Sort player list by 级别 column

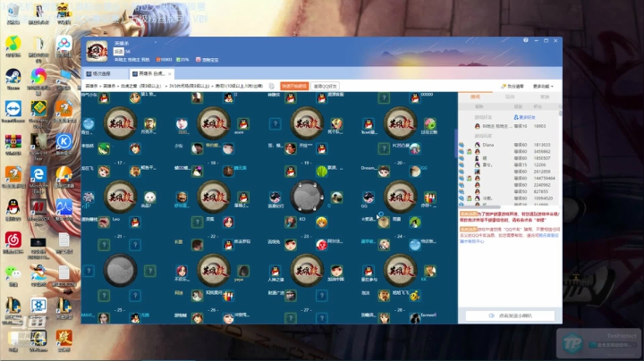point(518,106)
